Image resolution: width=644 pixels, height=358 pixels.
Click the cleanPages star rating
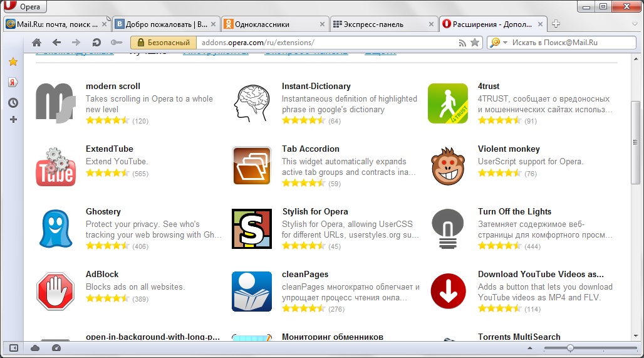(x=304, y=309)
